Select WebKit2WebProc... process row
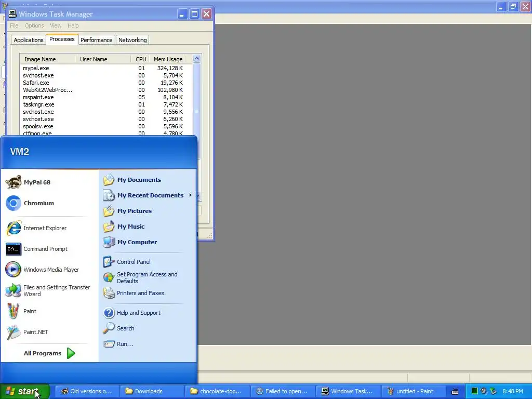 click(x=106, y=90)
